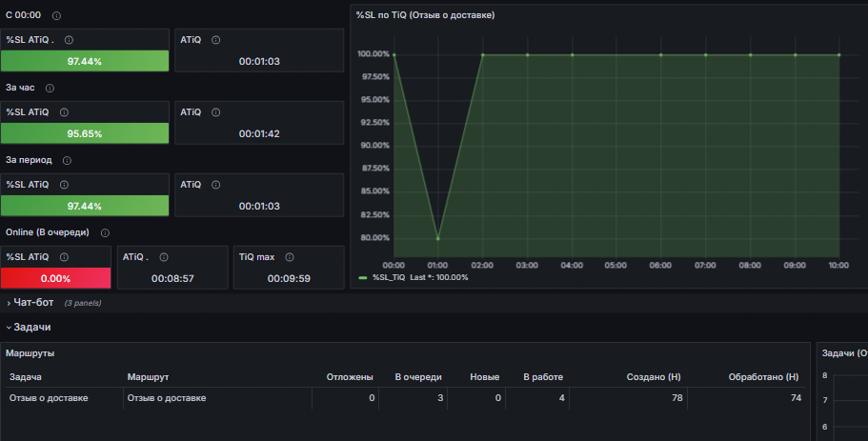This screenshot has height=441, width=868.
Task: Expand the Чат-бот row
Action: (33, 303)
